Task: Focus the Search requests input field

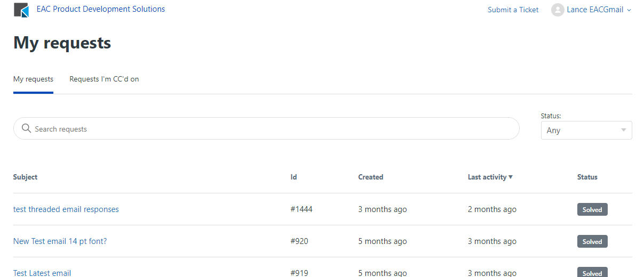Action: 267,129
